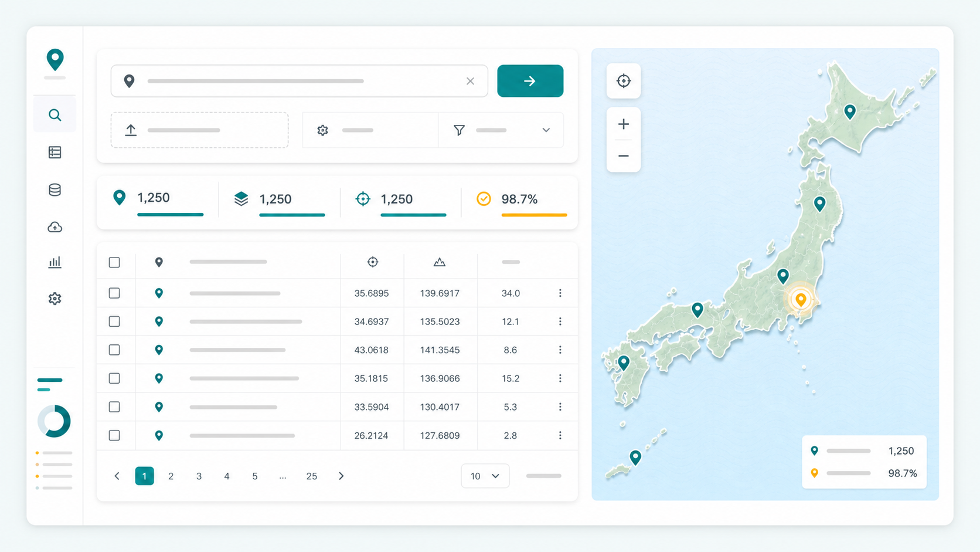Sort by the crosshair coordinate column header
Screen dimensions: 980x552
point(373,262)
